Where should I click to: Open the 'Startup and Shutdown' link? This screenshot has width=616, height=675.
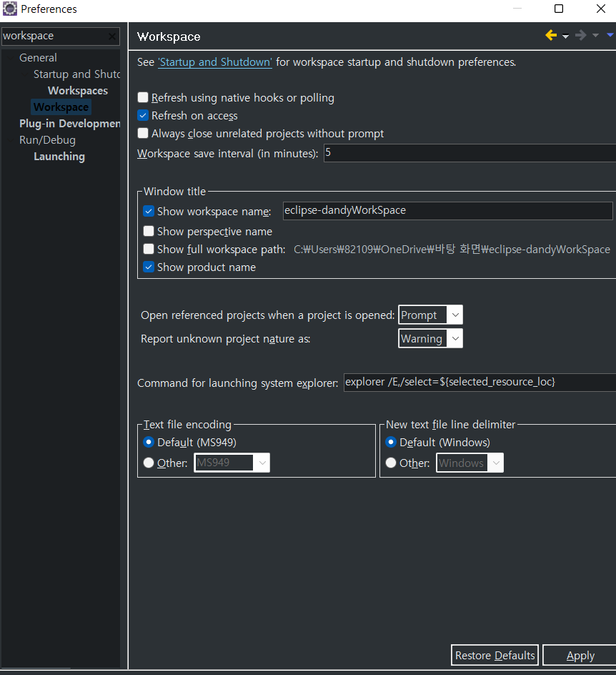215,62
